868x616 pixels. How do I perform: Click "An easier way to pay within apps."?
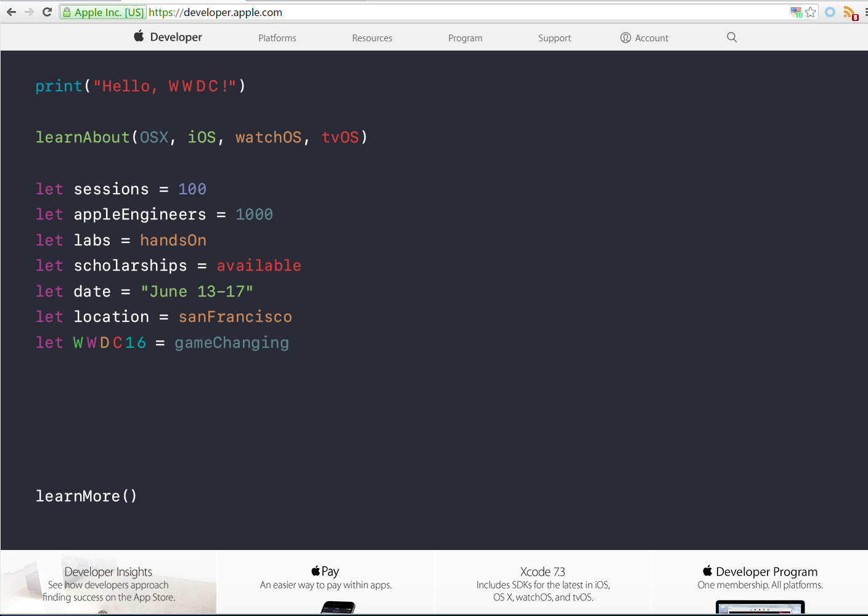[x=325, y=585]
